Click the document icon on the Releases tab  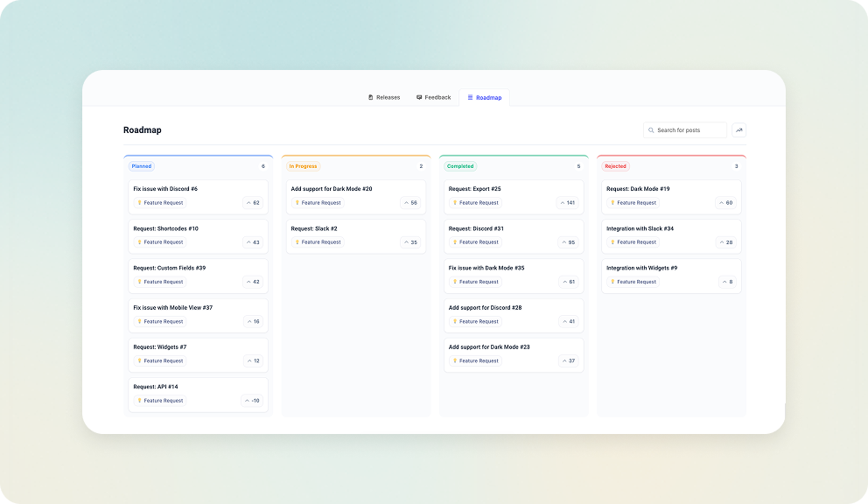click(x=371, y=97)
